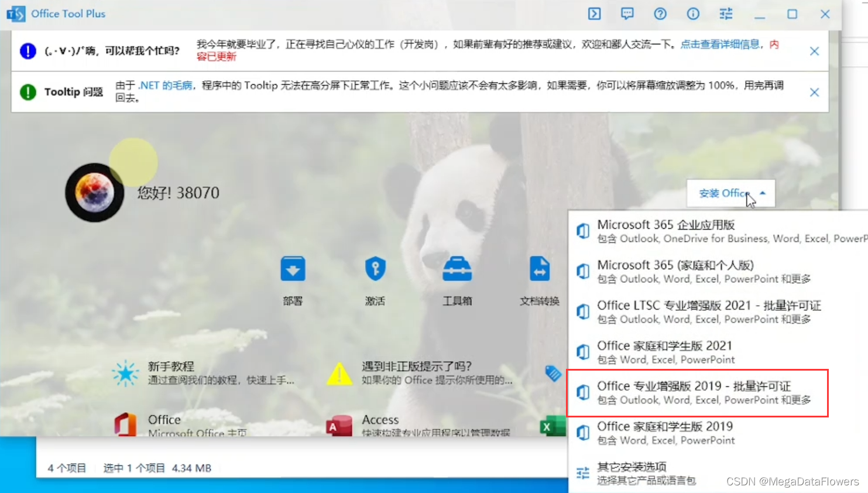
Task: Click the Access red A icon
Action: (339, 426)
